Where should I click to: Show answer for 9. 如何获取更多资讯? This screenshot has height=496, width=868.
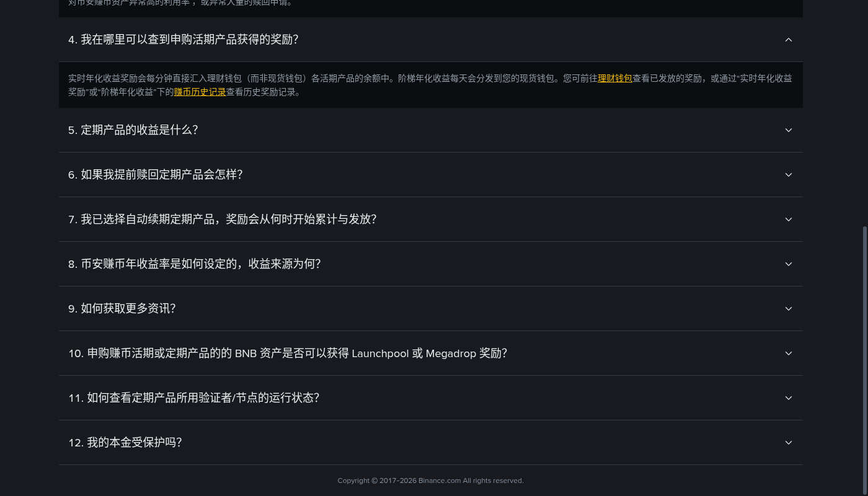430,309
